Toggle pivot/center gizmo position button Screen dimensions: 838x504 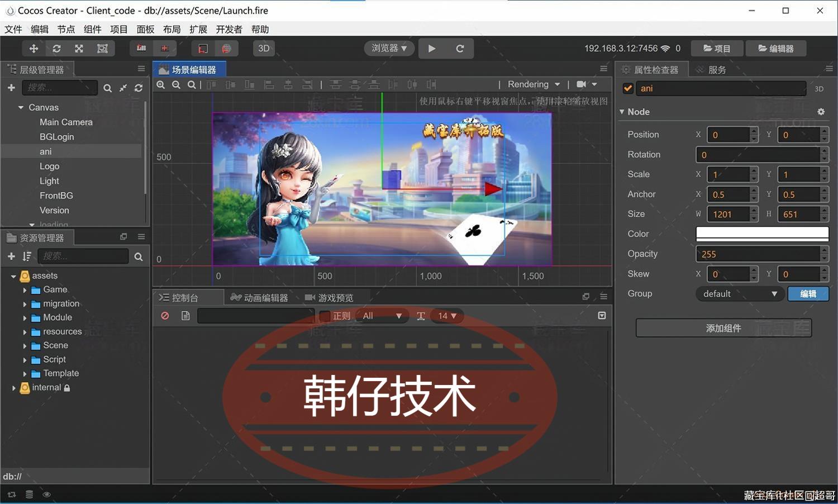tap(141, 49)
